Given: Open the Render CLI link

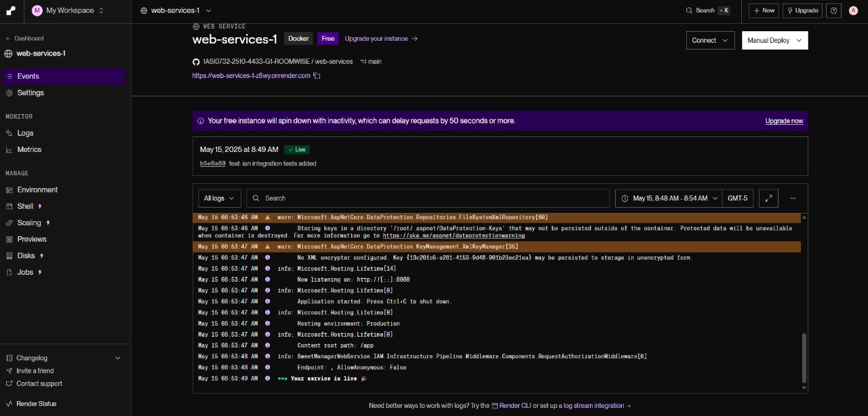Looking at the screenshot, I should pos(511,405).
